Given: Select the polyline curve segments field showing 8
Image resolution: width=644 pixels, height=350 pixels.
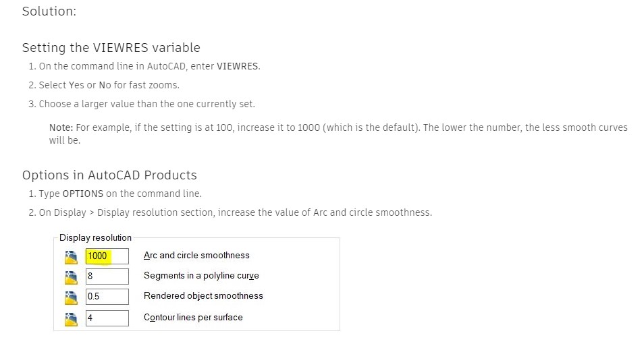Looking at the screenshot, I should pos(107,276).
